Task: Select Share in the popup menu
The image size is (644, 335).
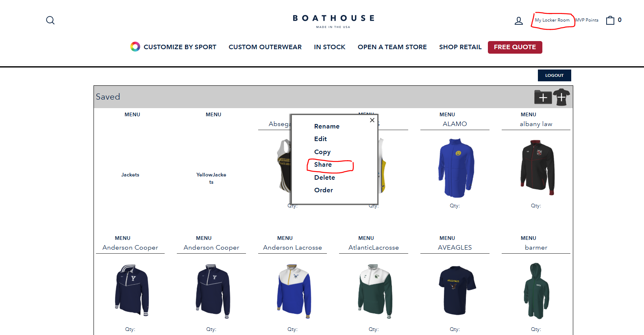Action: tap(323, 165)
